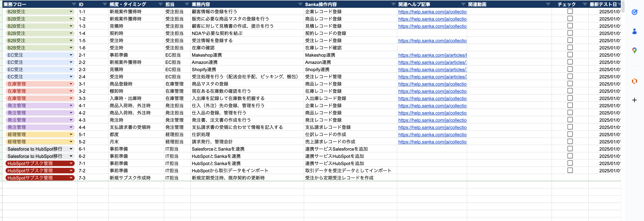This screenshot has height=221, width=644.
Task: Select cell containing 請求発行、管理会計
Action: [x=212, y=142]
